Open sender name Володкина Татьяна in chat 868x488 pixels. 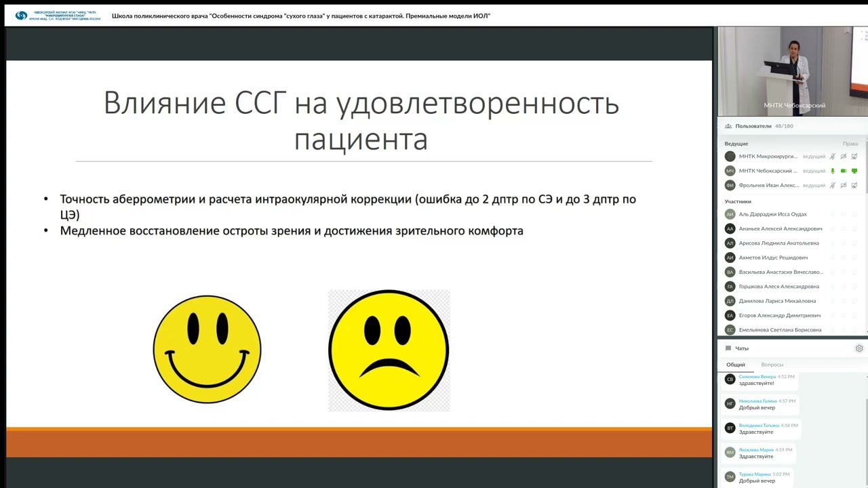coord(759,425)
